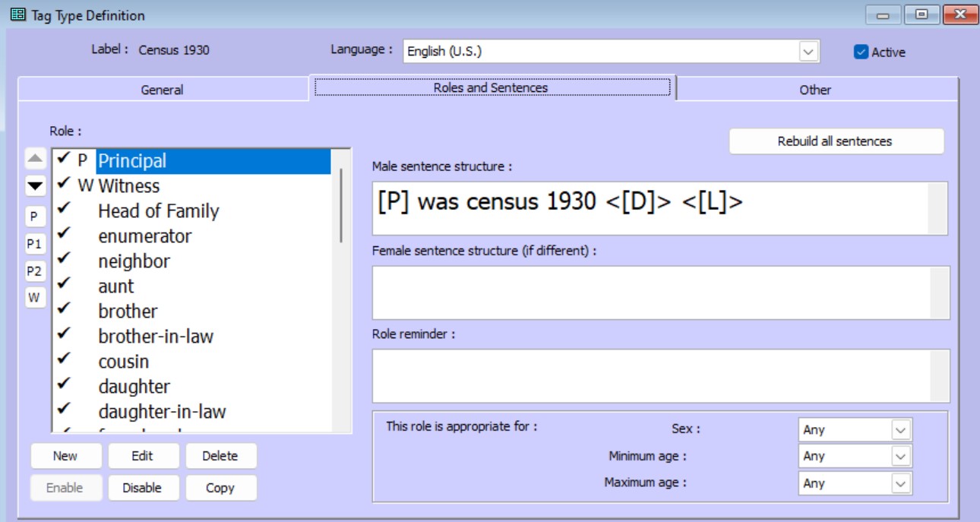
Task: Expand the Minimum age dropdown
Action: (900, 457)
